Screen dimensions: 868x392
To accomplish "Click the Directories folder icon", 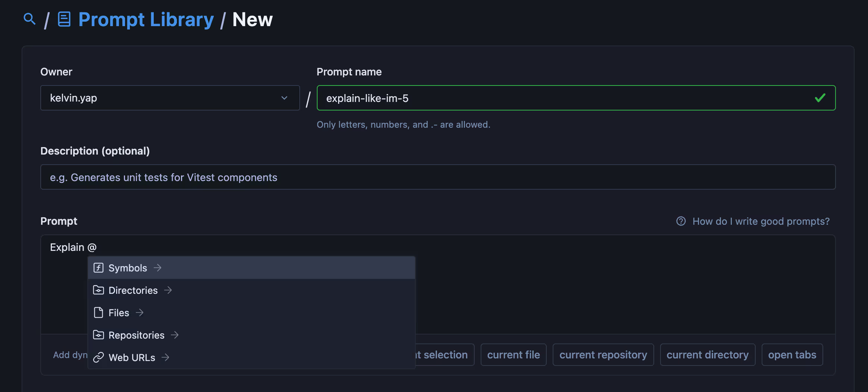I will (x=98, y=290).
